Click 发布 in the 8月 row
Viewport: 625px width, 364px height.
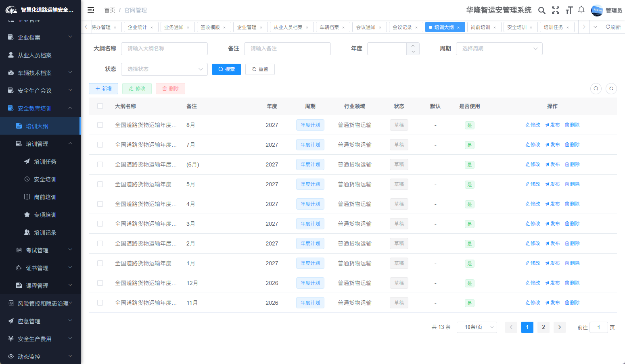552,125
